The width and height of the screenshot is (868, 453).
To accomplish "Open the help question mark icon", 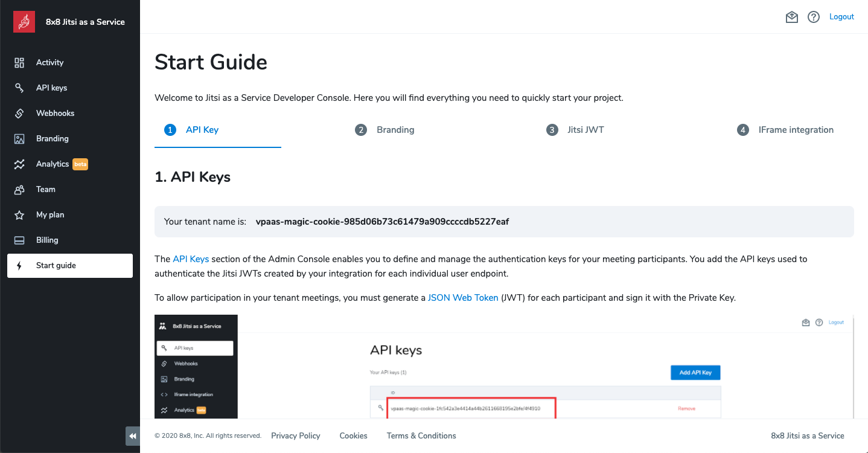I will [814, 17].
